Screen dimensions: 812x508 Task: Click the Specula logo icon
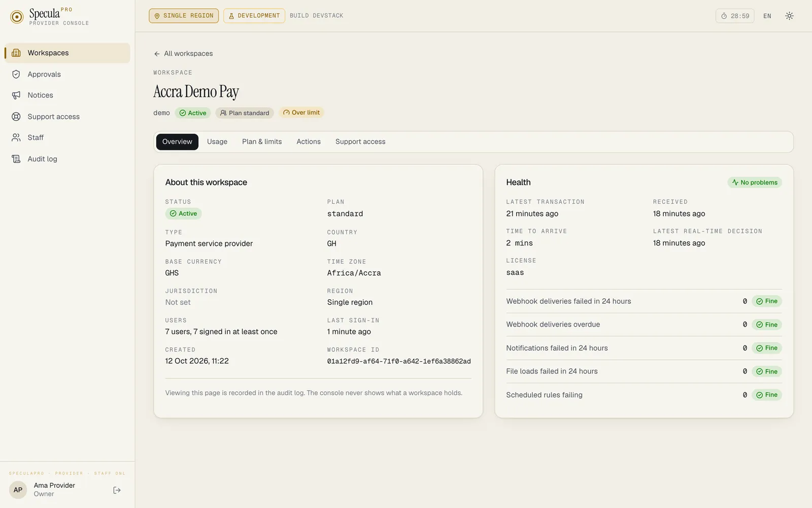click(17, 17)
